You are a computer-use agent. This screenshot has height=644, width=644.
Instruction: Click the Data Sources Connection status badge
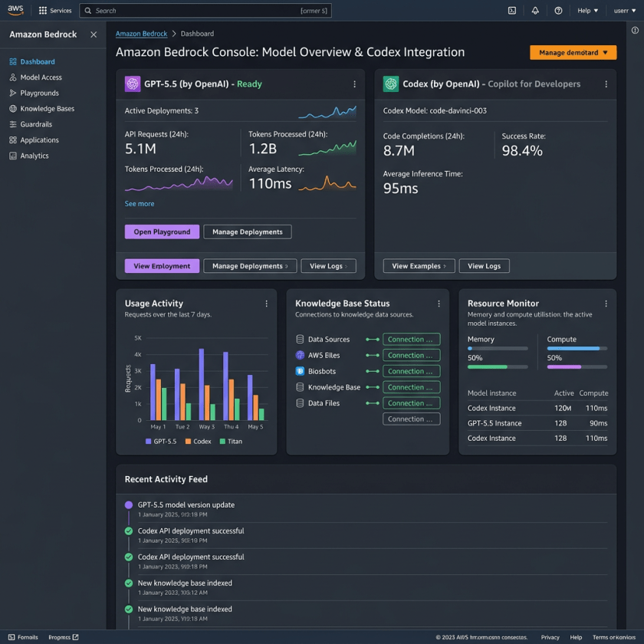[x=411, y=339]
